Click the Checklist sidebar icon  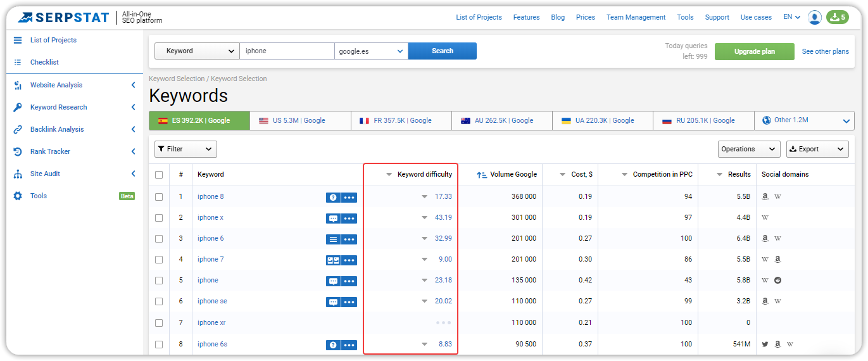(x=18, y=62)
